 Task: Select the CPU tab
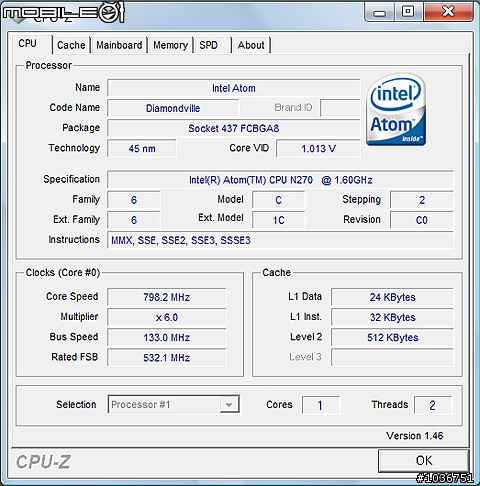28,44
